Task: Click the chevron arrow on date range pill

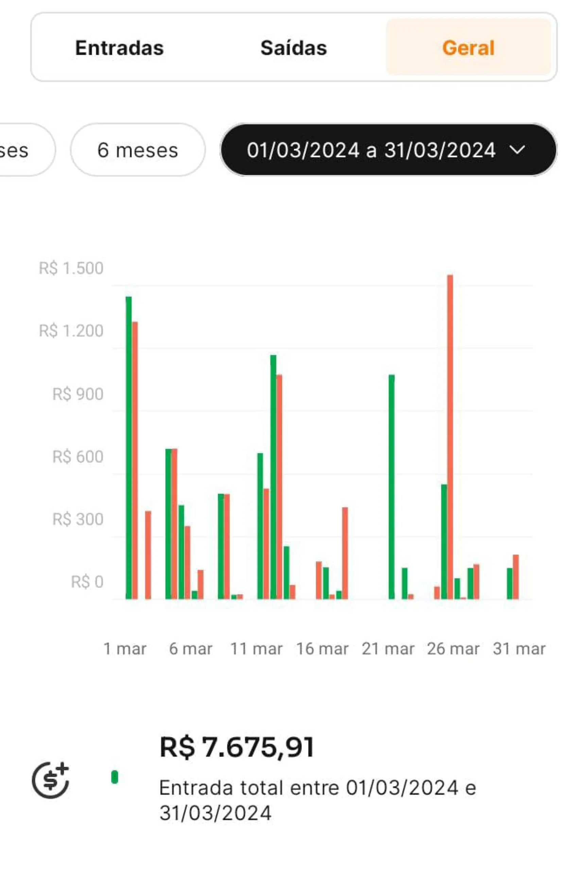Action: coord(517,151)
